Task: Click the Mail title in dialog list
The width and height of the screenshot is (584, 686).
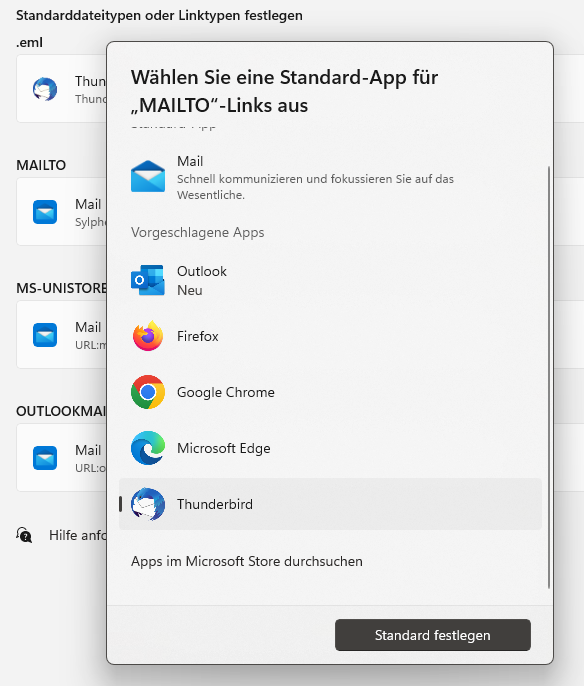Action: pyautogui.click(x=190, y=161)
